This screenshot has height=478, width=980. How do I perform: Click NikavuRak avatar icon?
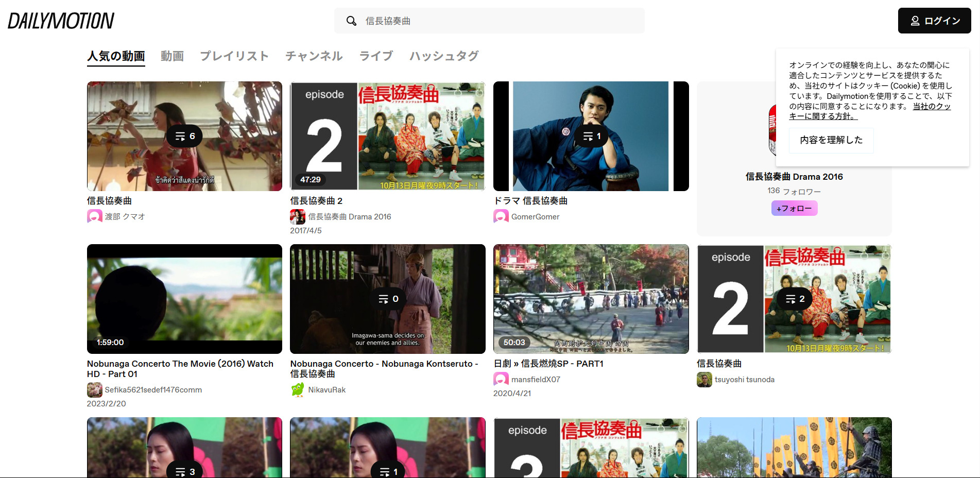tap(298, 390)
